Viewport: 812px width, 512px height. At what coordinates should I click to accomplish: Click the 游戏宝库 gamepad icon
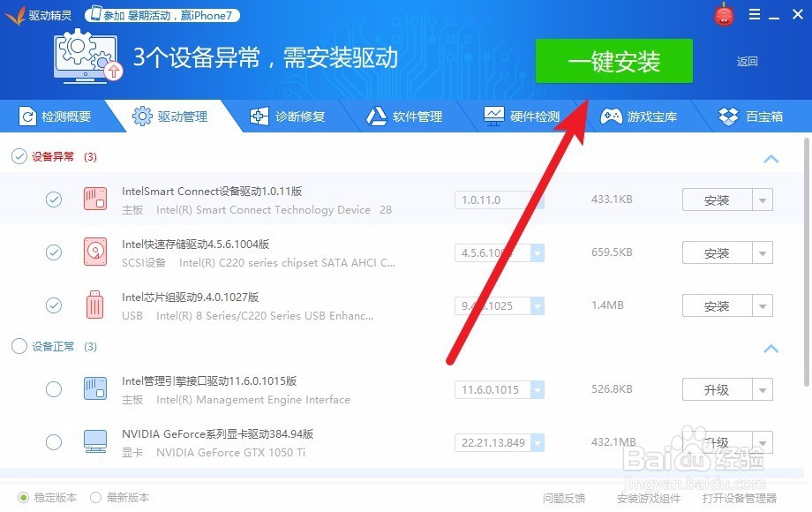[x=611, y=117]
